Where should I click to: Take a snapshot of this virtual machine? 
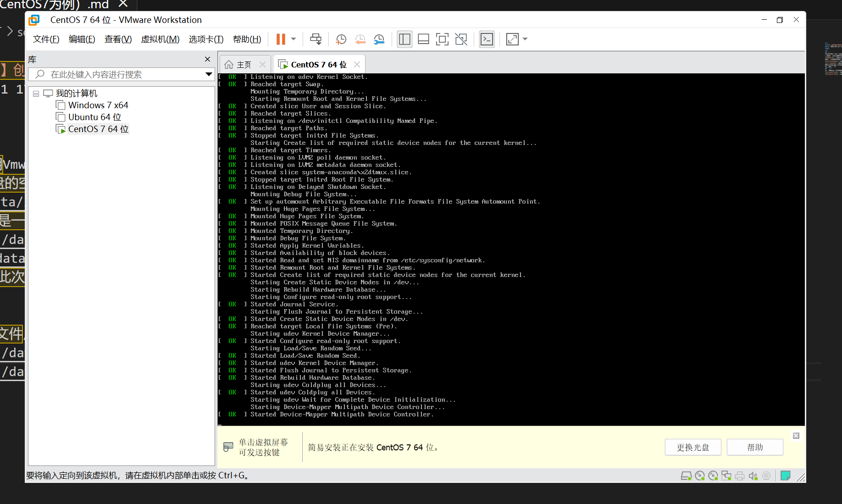coord(341,39)
